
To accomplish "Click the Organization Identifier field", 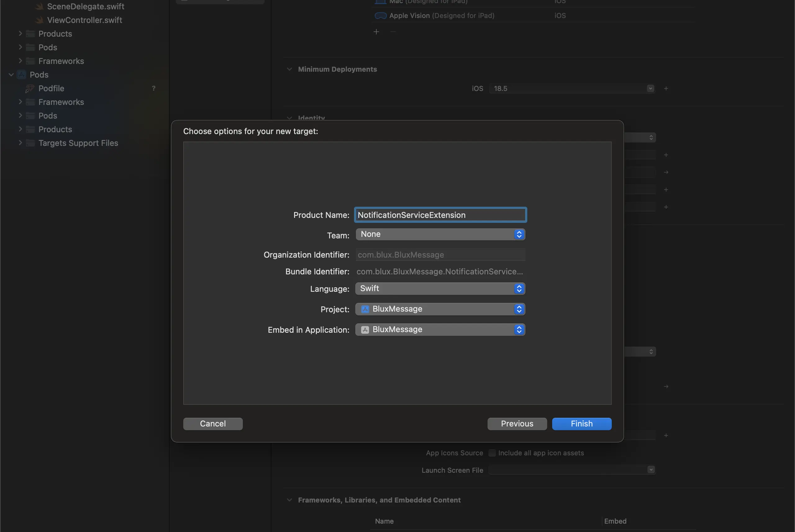I will click(440, 255).
